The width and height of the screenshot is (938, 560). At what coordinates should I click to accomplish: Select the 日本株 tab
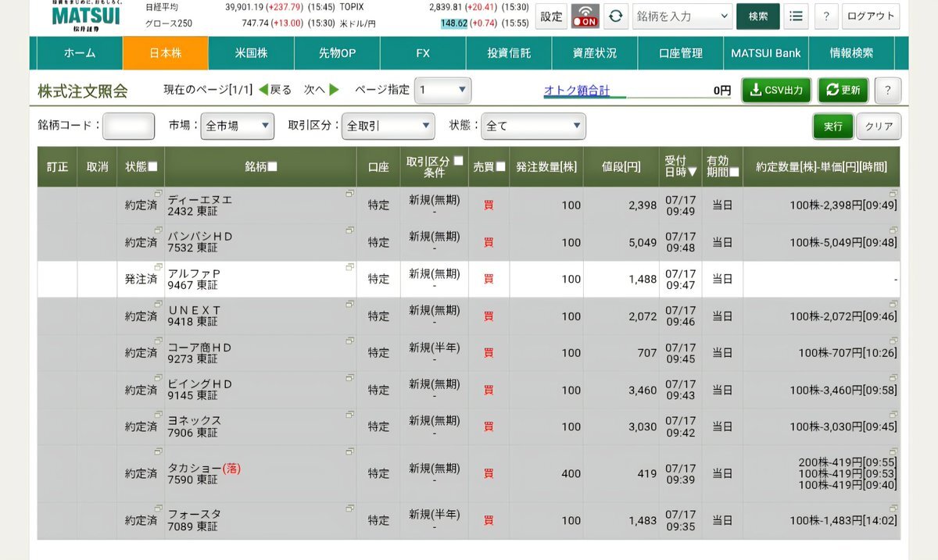[166, 53]
